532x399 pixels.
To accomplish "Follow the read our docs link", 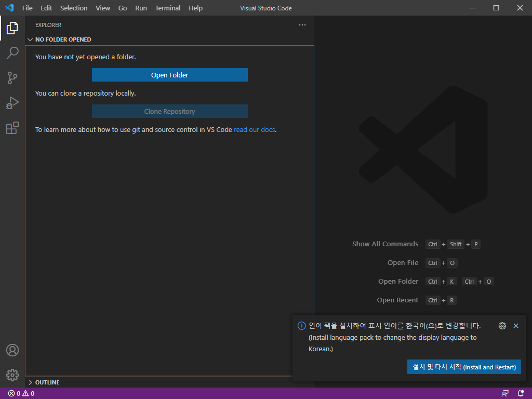I will tap(255, 129).
